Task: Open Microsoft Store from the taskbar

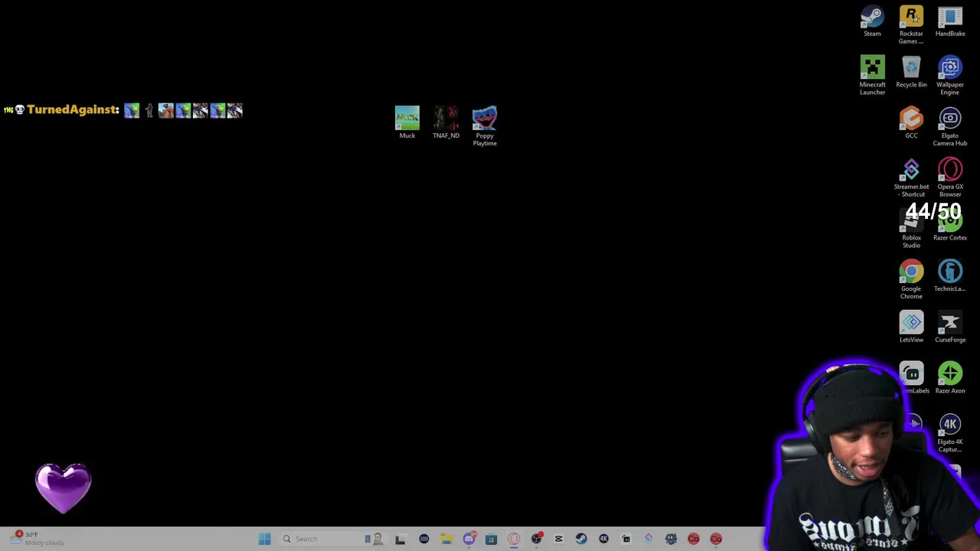Action: coord(491,539)
